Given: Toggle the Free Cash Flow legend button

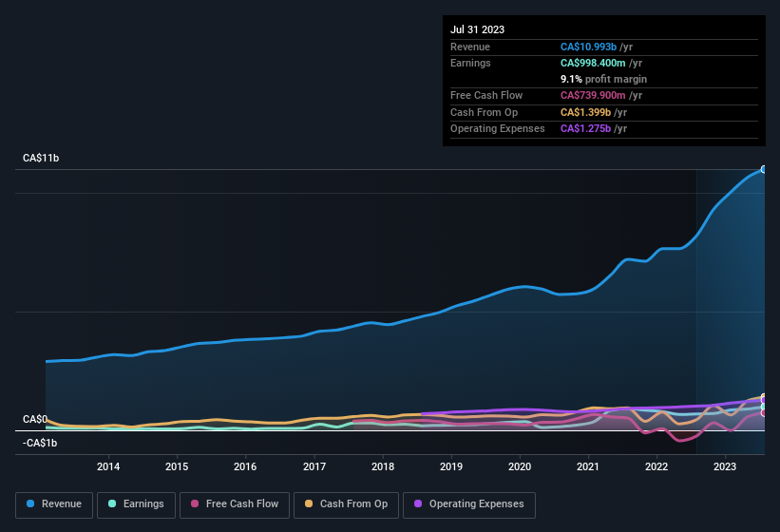Looking at the screenshot, I should pyautogui.click(x=235, y=504).
